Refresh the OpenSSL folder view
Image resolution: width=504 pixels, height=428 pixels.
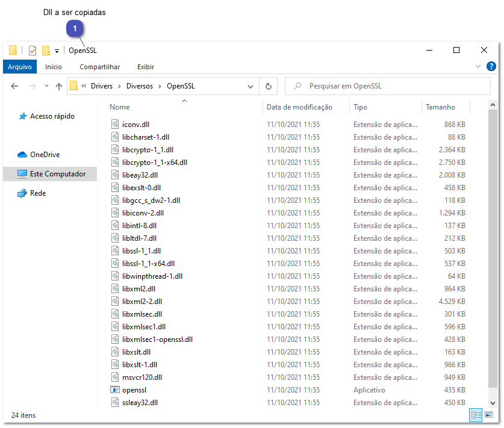(269, 86)
